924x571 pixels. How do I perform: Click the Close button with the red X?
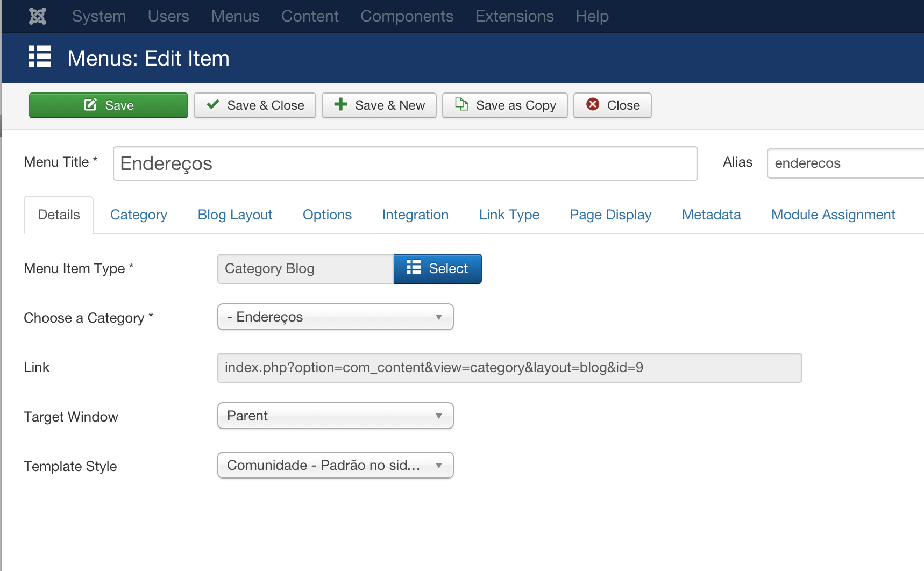pyautogui.click(x=613, y=105)
